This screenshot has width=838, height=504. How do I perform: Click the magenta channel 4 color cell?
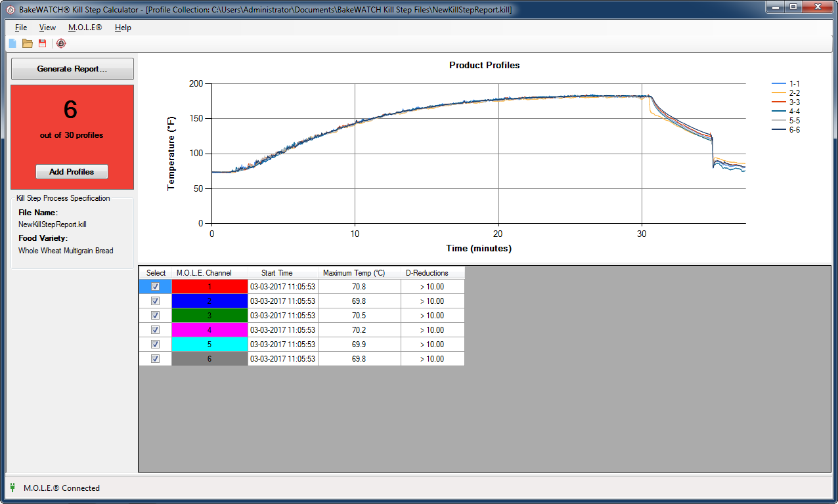pos(209,330)
